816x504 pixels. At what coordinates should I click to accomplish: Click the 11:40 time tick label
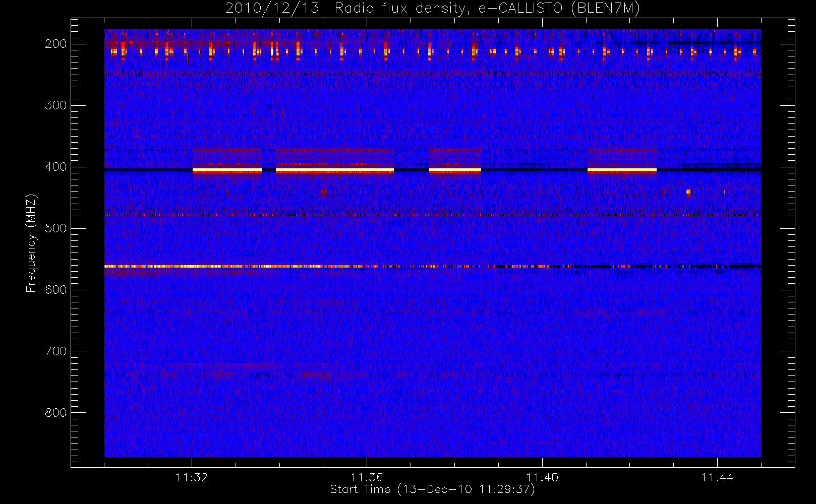click(x=542, y=477)
